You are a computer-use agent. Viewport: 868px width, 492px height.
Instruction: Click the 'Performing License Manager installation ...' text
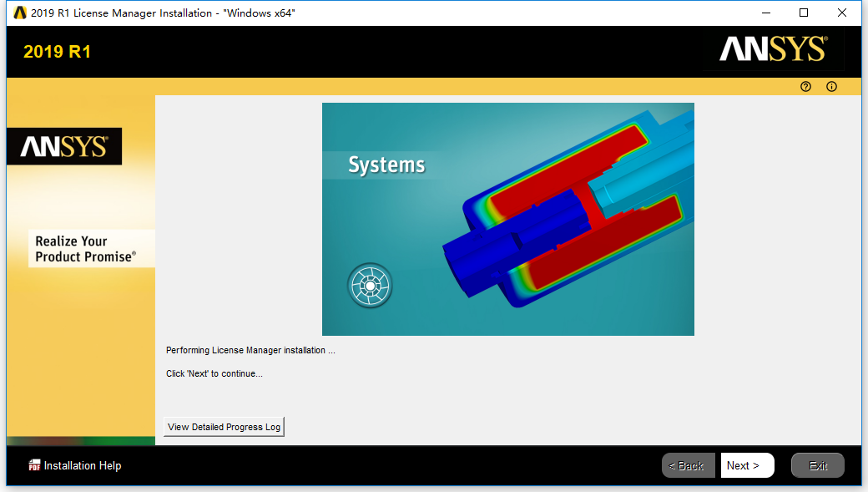pos(250,350)
